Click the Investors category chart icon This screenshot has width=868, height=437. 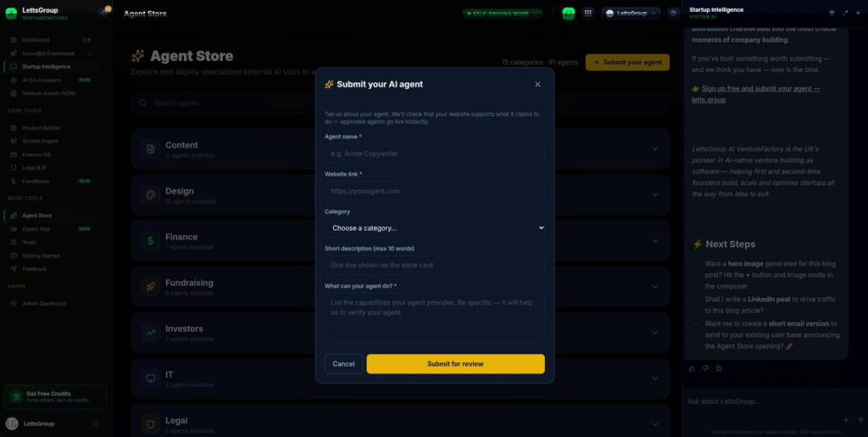[150, 333]
